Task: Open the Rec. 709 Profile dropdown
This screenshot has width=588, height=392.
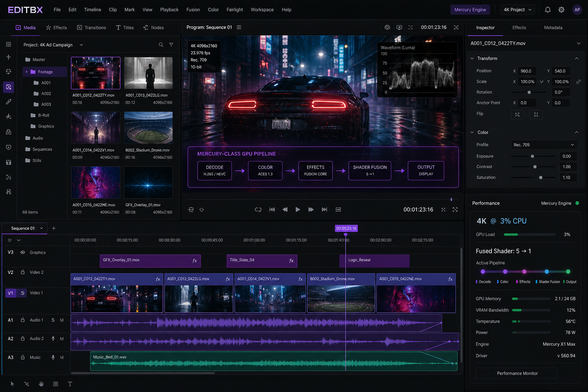Action: pos(544,145)
